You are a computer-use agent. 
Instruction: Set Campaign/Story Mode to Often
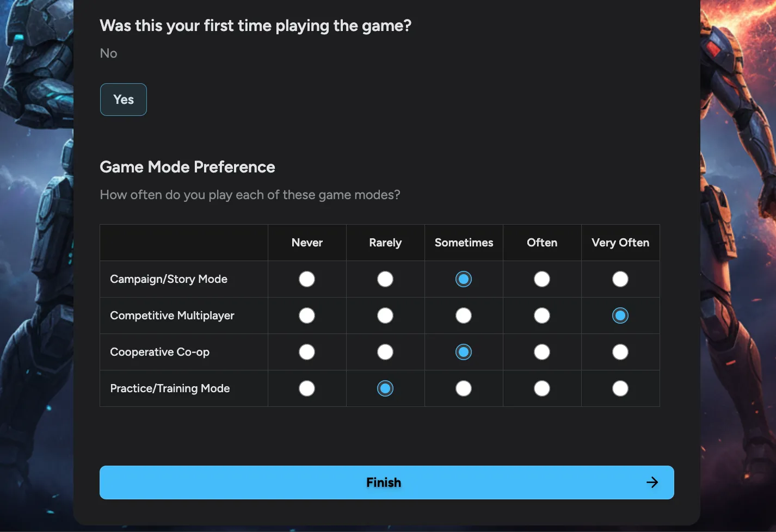pos(542,279)
